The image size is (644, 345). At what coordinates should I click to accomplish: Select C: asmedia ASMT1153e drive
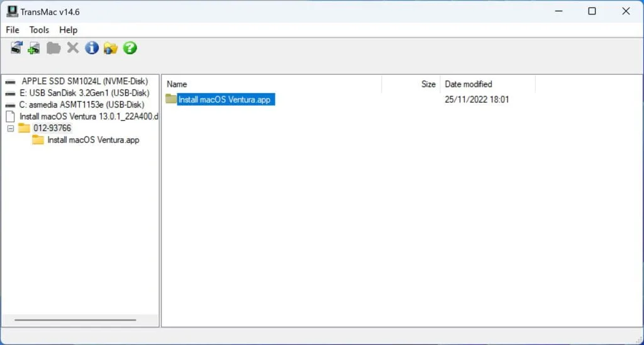[x=82, y=105]
